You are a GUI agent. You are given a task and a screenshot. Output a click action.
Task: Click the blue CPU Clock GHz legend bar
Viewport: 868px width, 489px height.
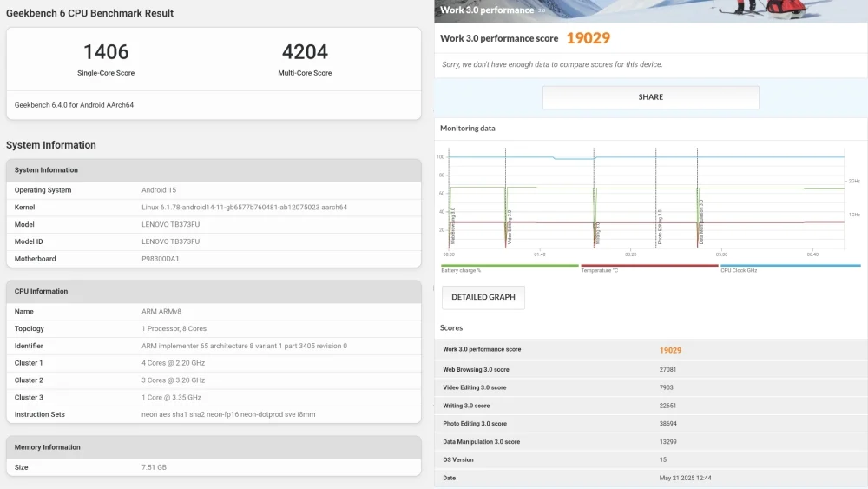point(790,267)
